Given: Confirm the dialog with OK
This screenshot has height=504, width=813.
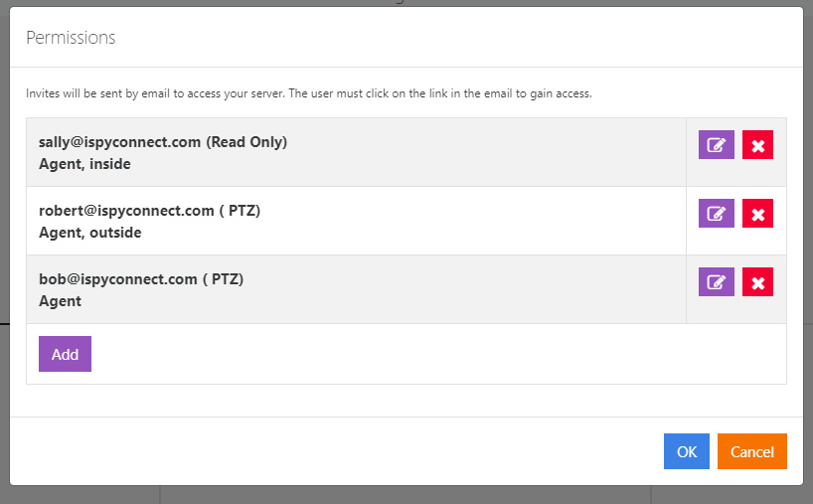Looking at the screenshot, I should [x=686, y=451].
